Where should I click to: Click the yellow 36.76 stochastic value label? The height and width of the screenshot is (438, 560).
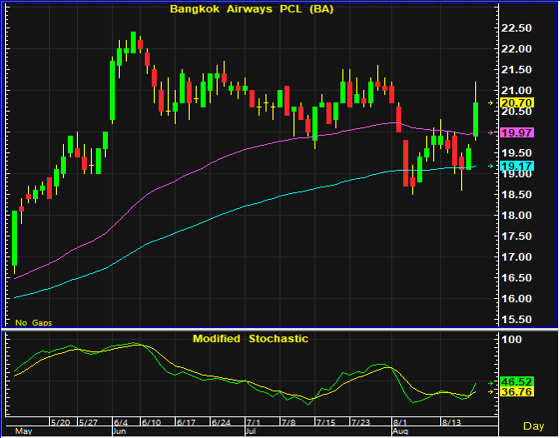pyautogui.click(x=517, y=392)
